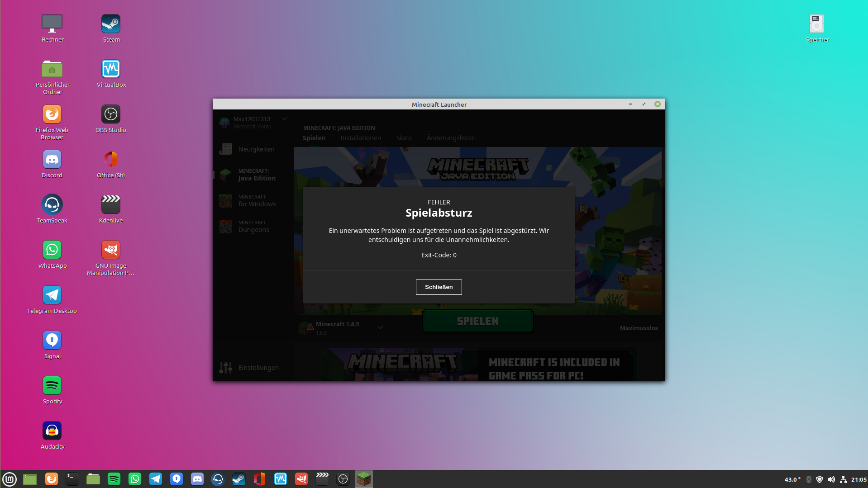
Task: Open the Discord desktop icon
Action: (52, 164)
